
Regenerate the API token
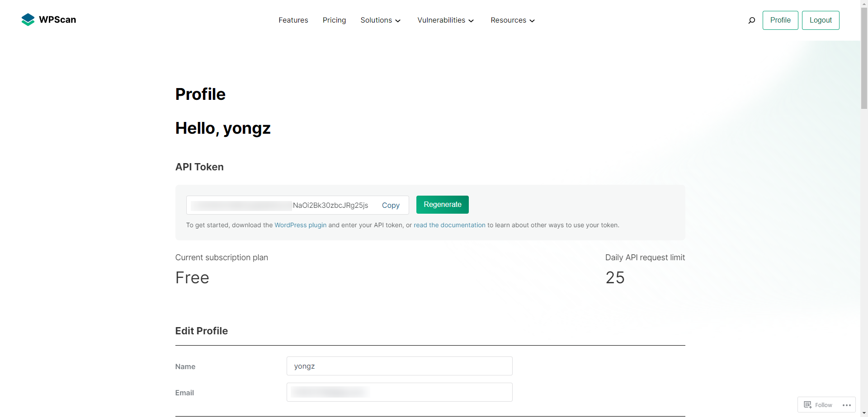point(443,205)
